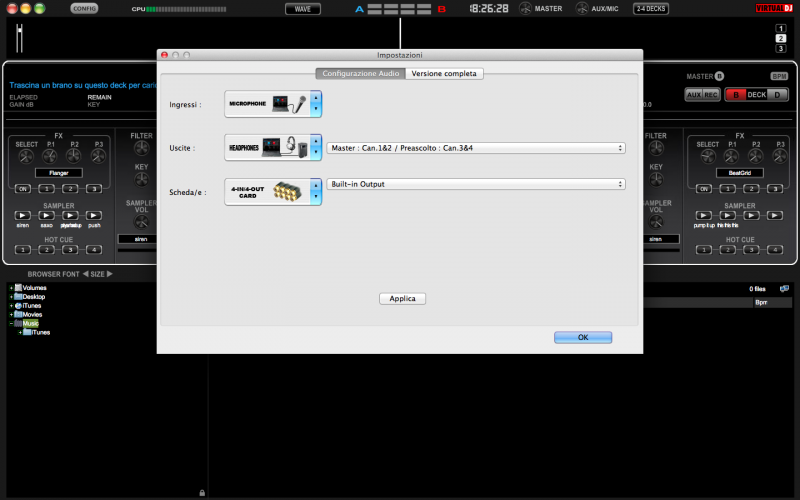
Task: Turn right deck FX P.1 knob
Action: click(732, 156)
